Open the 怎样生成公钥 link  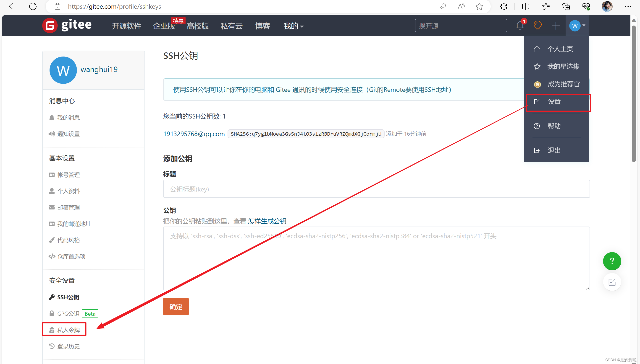(x=267, y=221)
